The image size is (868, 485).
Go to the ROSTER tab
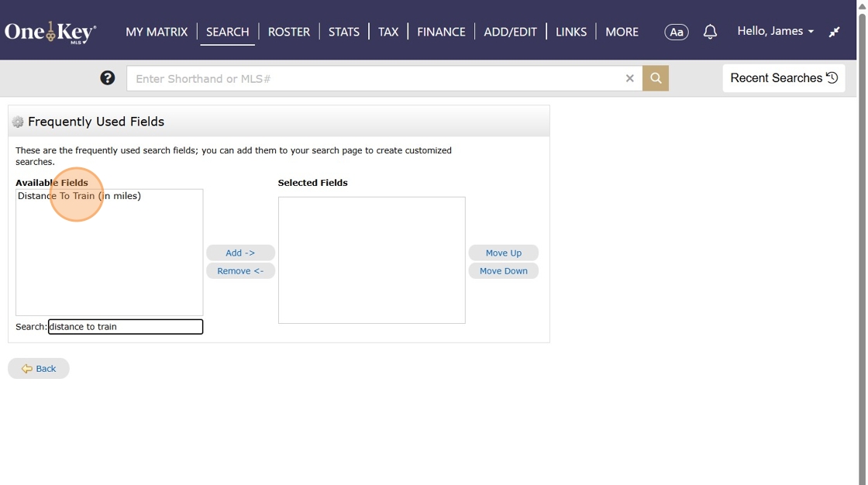(x=288, y=32)
